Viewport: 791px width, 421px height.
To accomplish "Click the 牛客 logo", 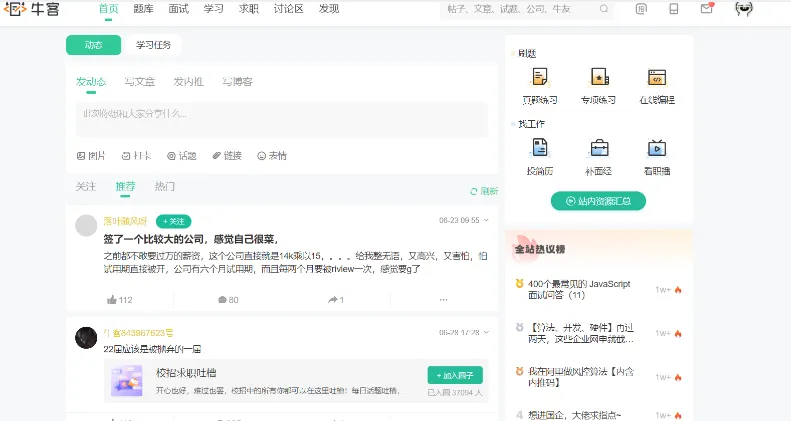I will pos(32,9).
